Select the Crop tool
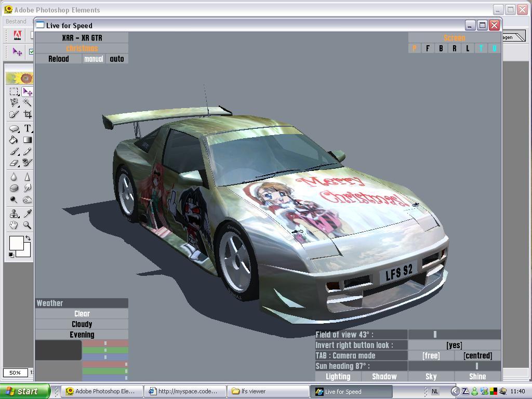This screenshot has height=399, width=532. (27, 114)
